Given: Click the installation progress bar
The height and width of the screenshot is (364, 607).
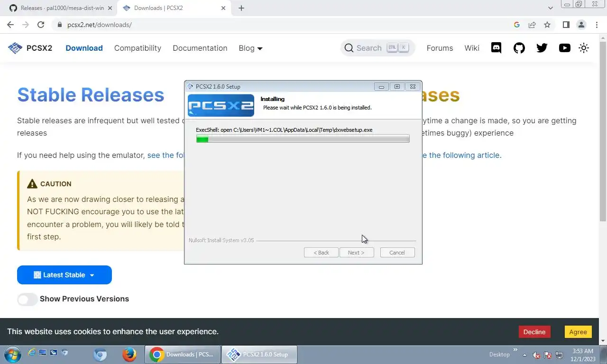Looking at the screenshot, I should click(303, 139).
